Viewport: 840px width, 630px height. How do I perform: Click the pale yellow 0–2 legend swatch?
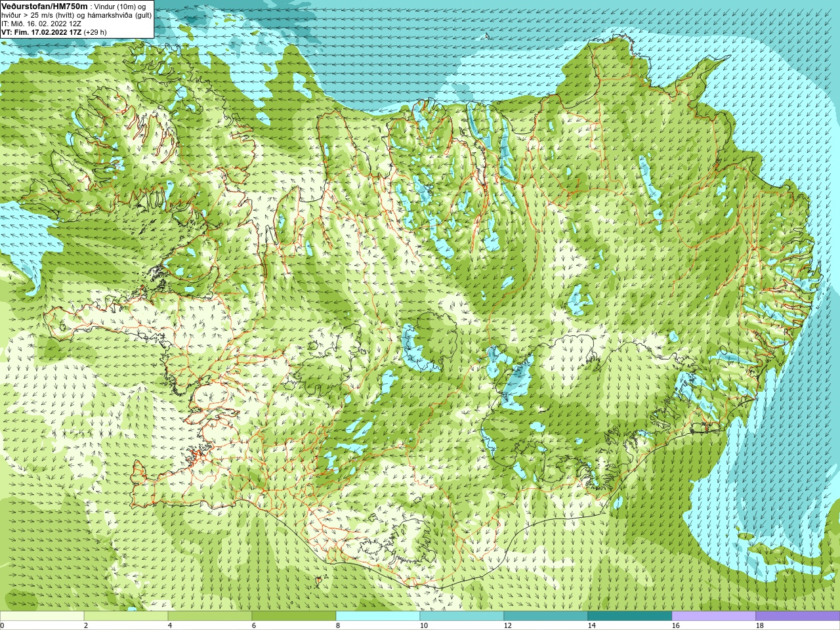click(x=42, y=616)
